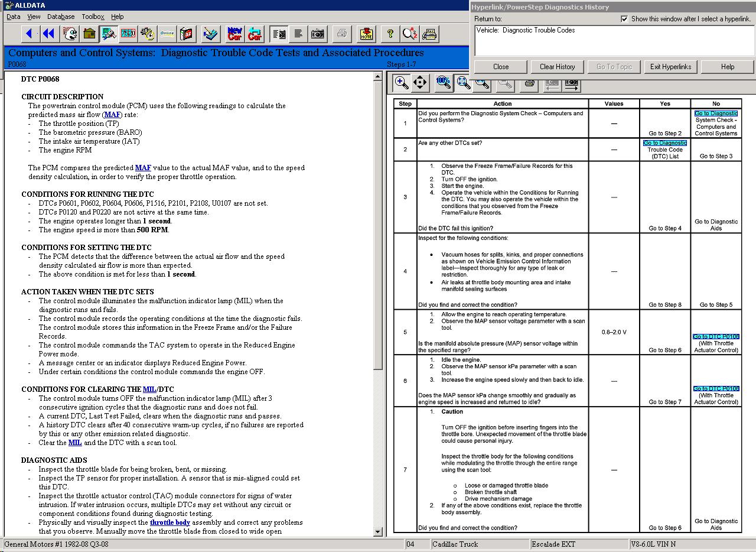Viewport: 756px width, 552px height.
Task: Select the four-arrow pan tool
Action: [419, 83]
